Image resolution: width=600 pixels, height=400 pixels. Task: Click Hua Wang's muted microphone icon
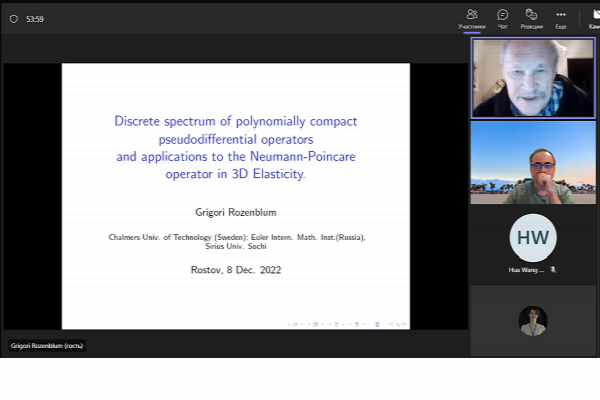tap(553, 270)
